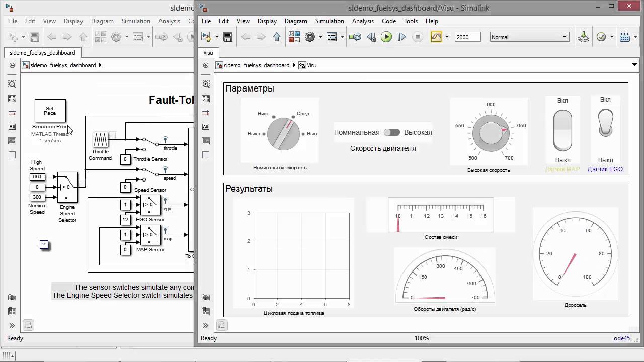Click Fit to View icon in Visu palette

206,99
